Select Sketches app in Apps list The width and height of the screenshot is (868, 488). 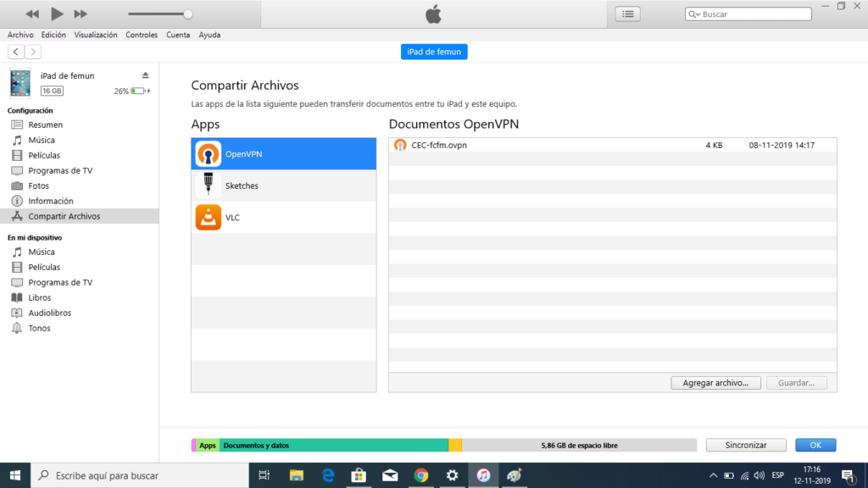(283, 186)
